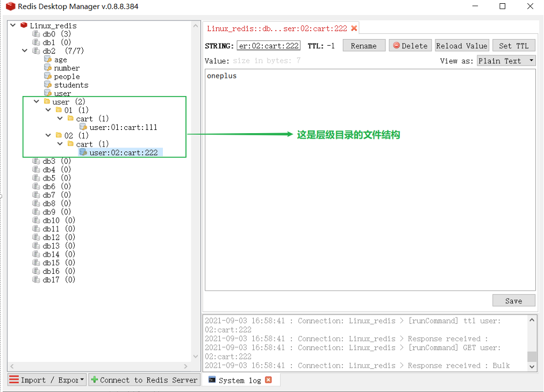544x392 pixels.
Task: Save the key value
Action: 514,301
